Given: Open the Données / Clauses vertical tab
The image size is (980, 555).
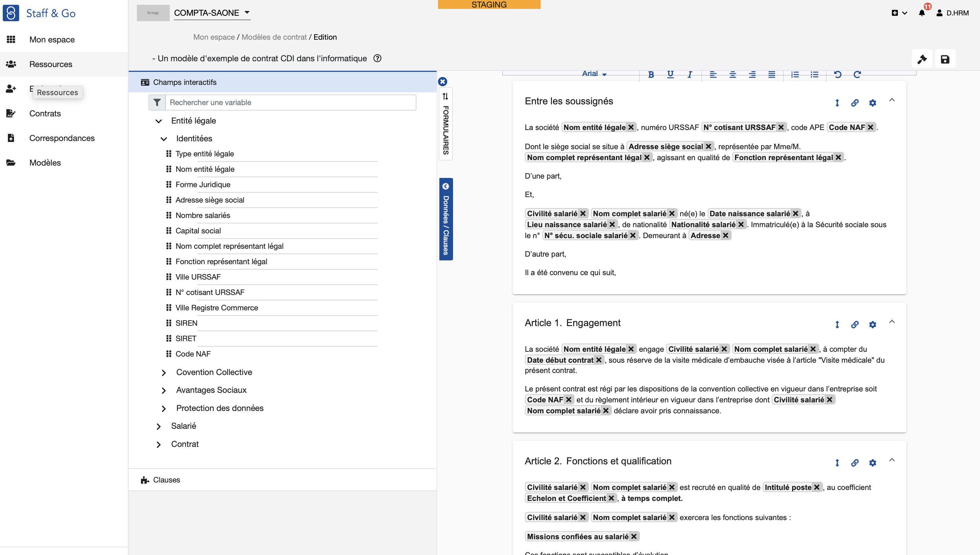Looking at the screenshot, I should tap(446, 219).
